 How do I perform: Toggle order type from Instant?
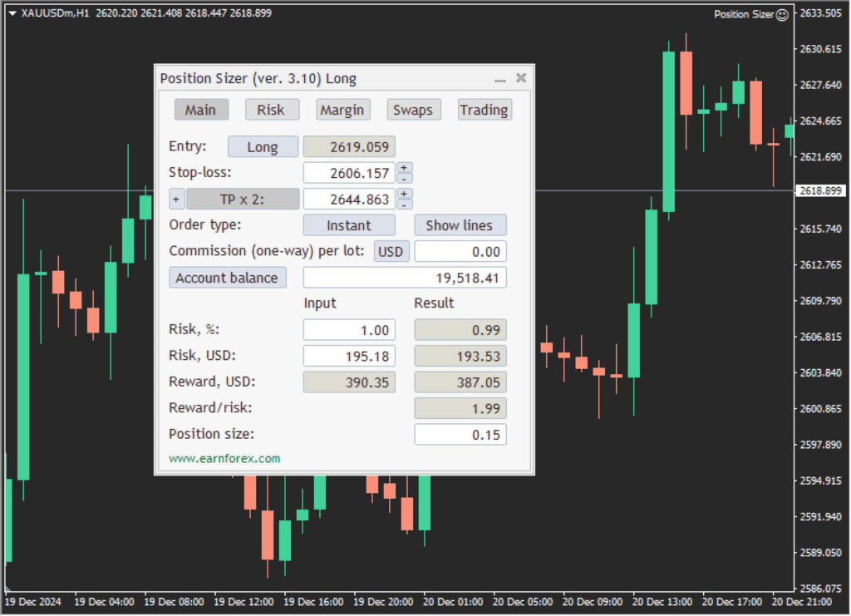[349, 225]
